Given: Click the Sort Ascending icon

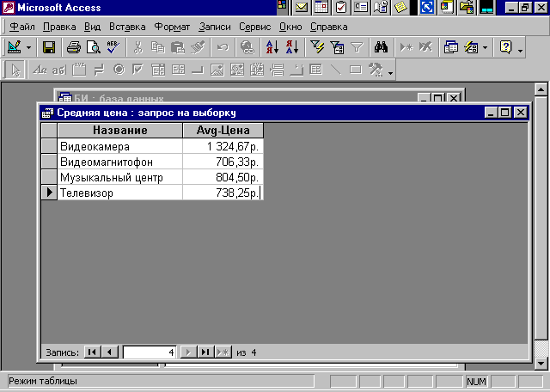Looking at the screenshot, I should 272,47.
